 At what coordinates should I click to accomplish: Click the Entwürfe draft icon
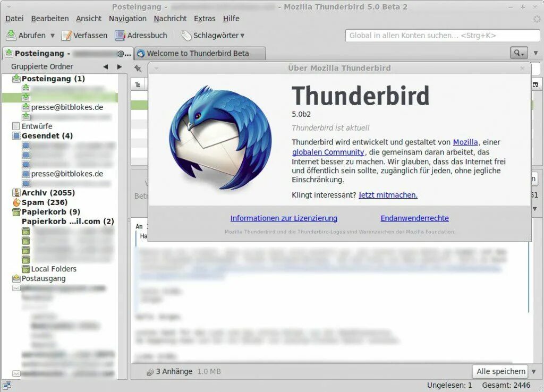point(16,126)
